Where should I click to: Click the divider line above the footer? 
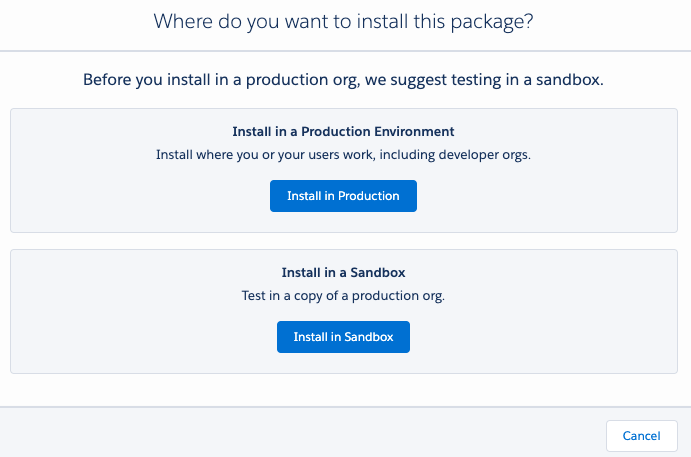(343, 406)
